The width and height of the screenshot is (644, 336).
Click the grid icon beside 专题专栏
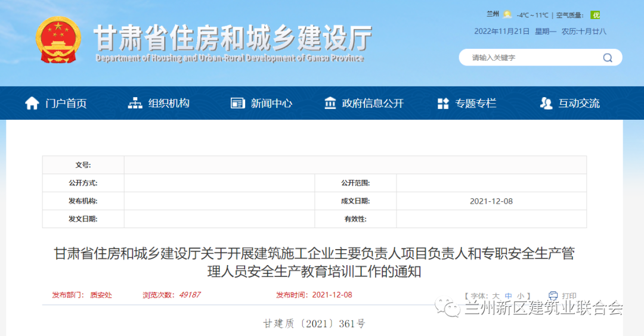(443, 104)
